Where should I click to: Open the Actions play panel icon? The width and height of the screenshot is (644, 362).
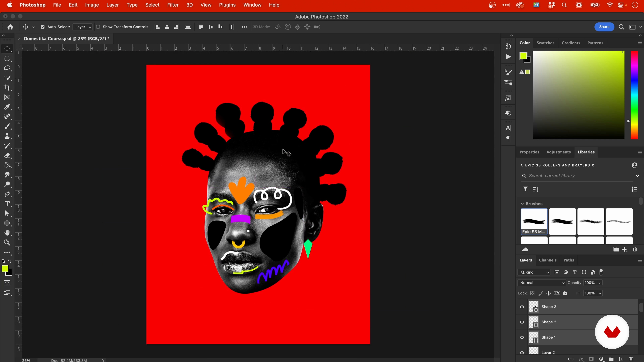[508, 57]
